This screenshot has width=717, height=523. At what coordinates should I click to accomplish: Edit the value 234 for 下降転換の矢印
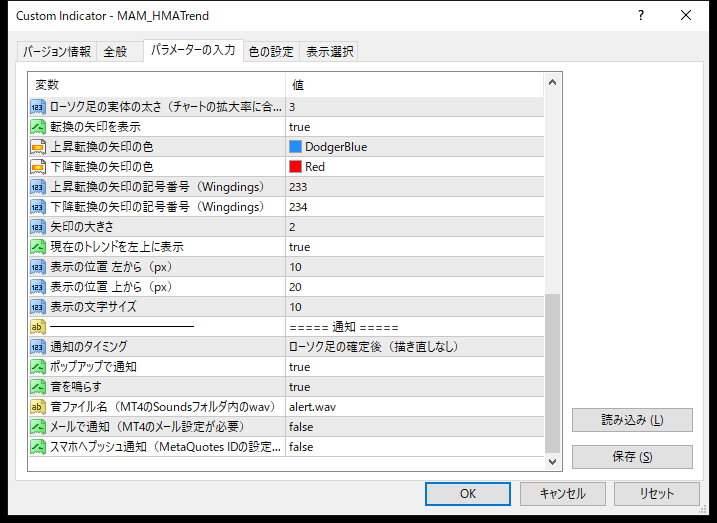(414, 207)
